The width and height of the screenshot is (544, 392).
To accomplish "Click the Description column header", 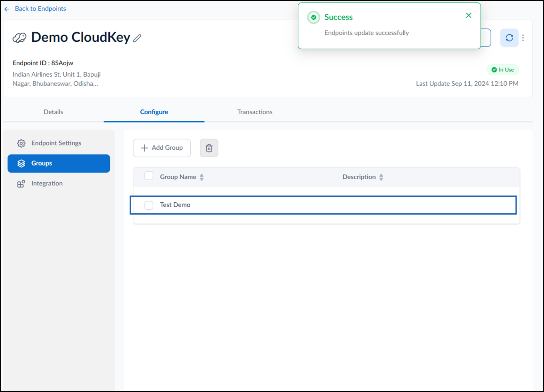I will (x=359, y=177).
